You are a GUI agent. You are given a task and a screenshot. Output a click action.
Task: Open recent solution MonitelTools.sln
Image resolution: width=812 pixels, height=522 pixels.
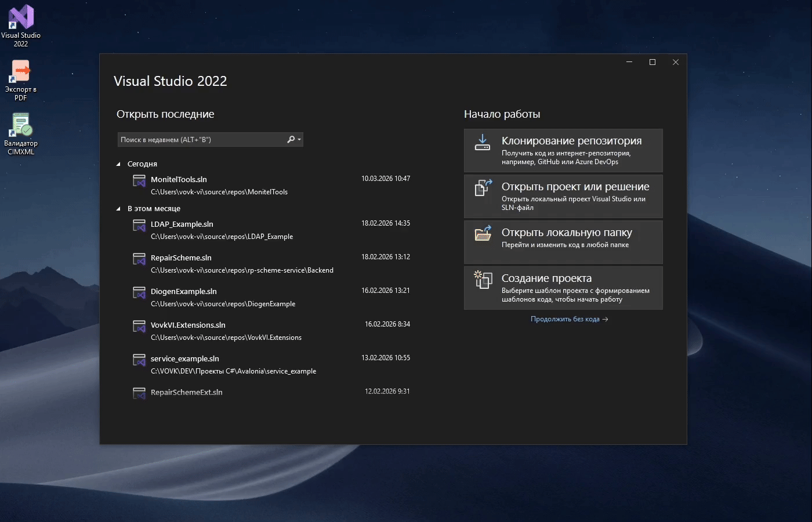click(179, 180)
